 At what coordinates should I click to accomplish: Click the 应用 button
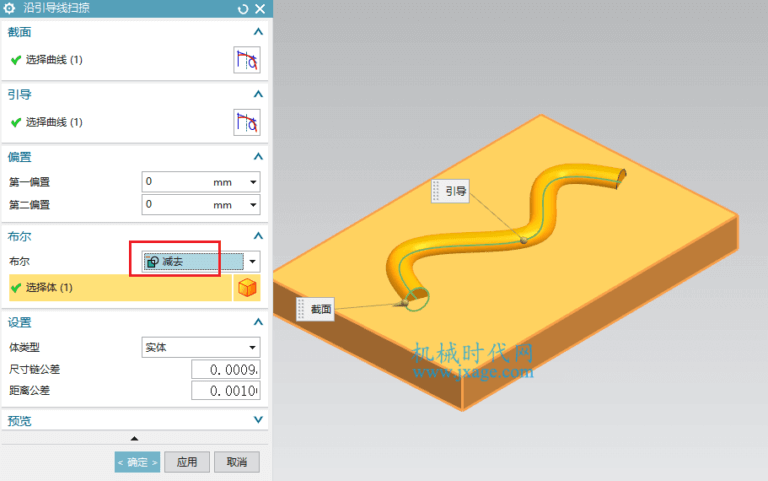187,462
